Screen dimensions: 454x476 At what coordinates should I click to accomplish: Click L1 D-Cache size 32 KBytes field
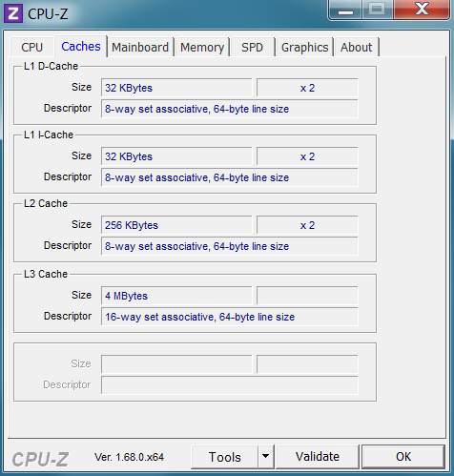(x=176, y=88)
